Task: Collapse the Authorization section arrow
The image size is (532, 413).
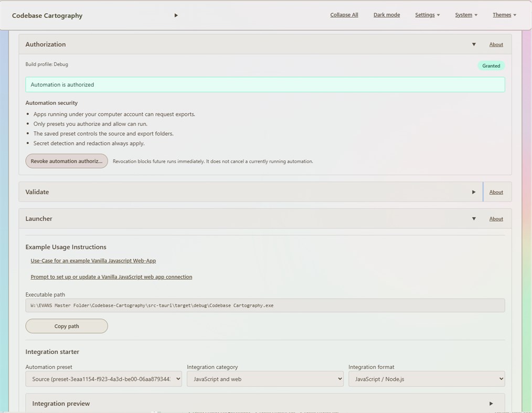Action: click(x=474, y=45)
